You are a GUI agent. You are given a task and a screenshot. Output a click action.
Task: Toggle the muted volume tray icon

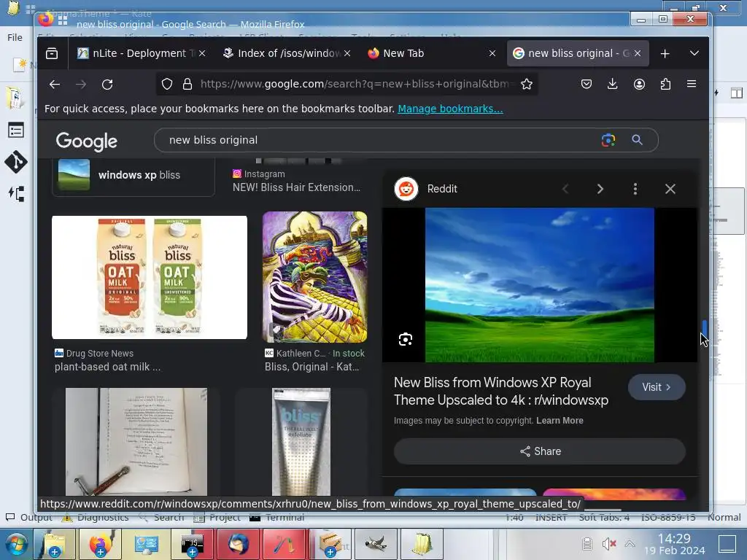pos(609,544)
